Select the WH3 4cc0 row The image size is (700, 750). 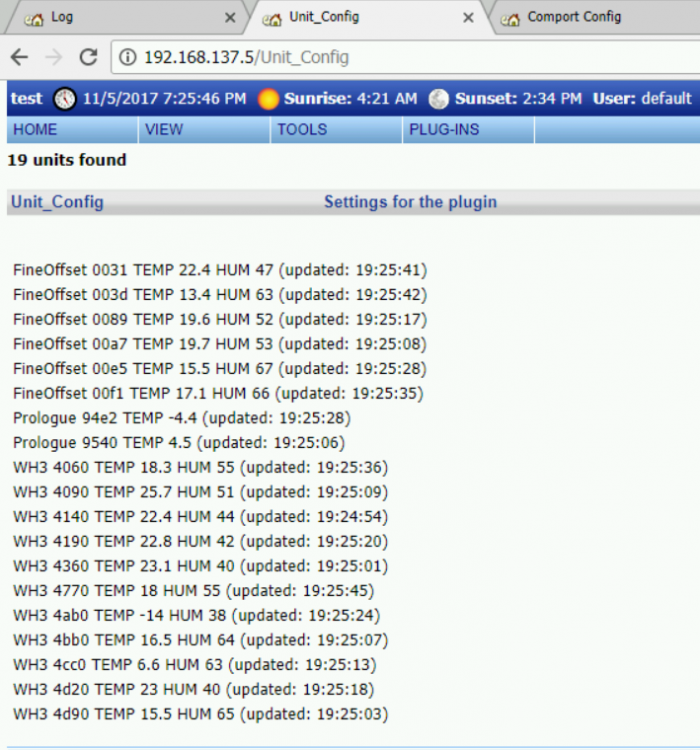coord(195,665)
